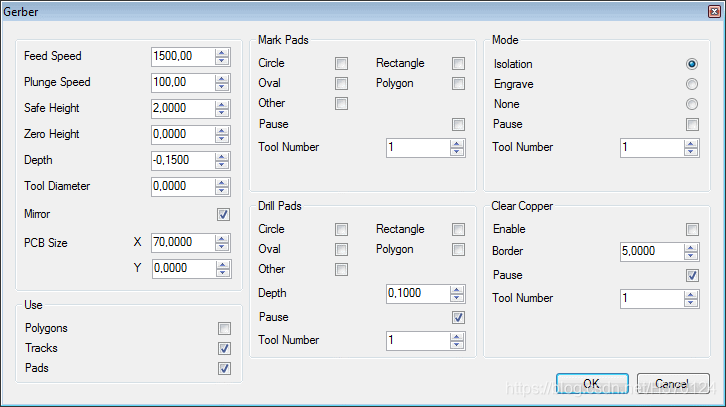The width and height of the screenshot is (726, 407).
Task: Increase the Drill Pads Depth value
Action: [457, 290]
